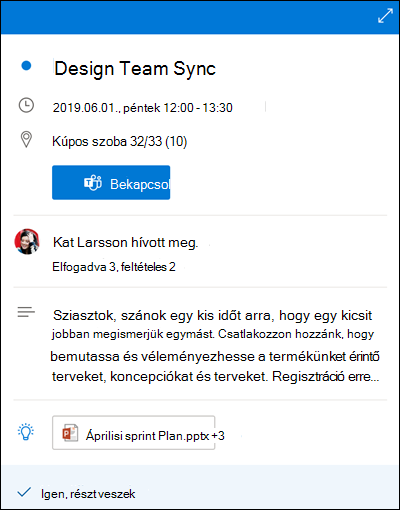Click the date 2019.06.01., péntek 12:00 - 13:30
This screenshot has height=510, width=400.
coord(143,108)
